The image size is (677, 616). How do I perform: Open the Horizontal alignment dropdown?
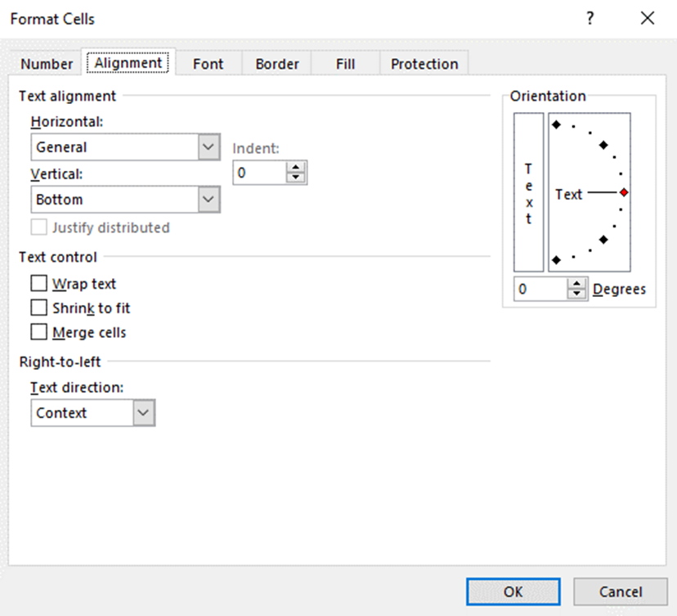tap(209, 147)
